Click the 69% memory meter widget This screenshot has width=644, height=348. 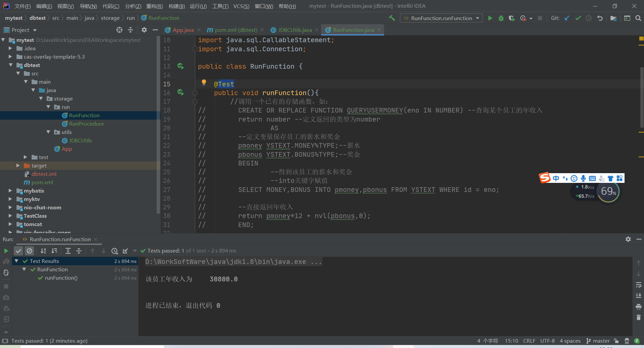coord(608,192)
